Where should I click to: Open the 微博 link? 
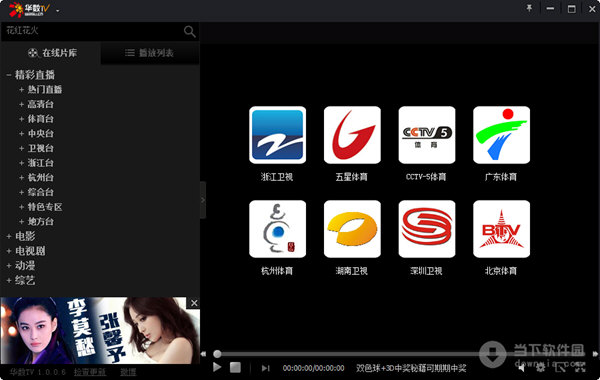(128, 372)
